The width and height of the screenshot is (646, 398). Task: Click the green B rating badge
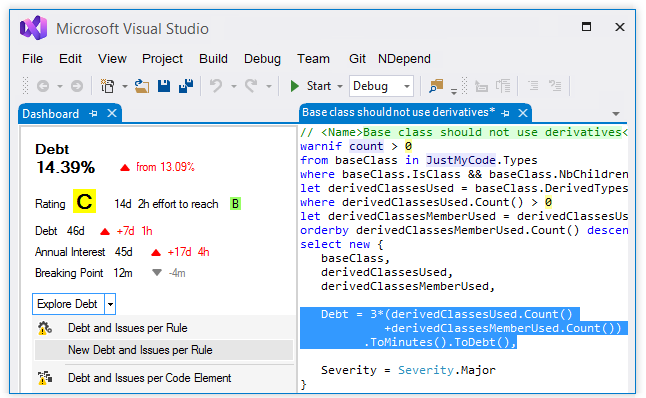click(235, 204)
